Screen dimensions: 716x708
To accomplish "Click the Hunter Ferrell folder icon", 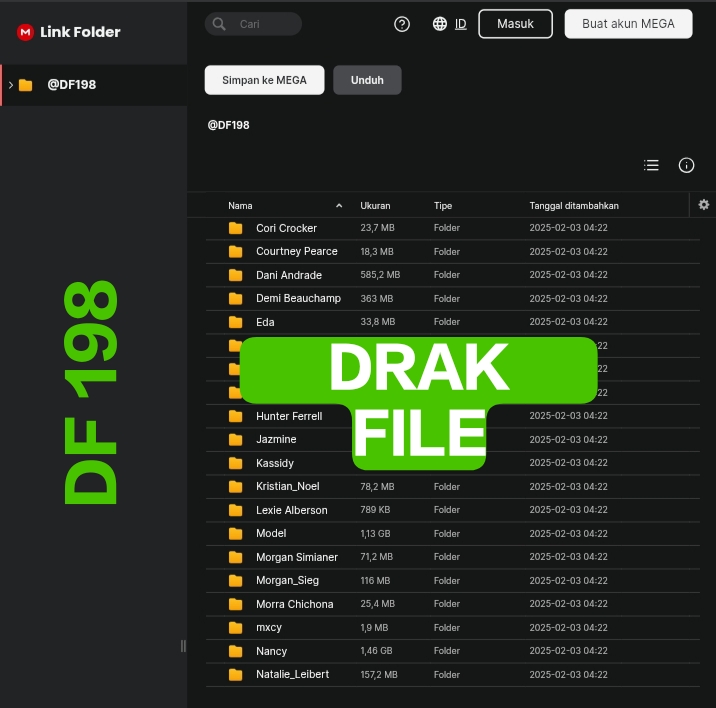I will coord(236,416).
